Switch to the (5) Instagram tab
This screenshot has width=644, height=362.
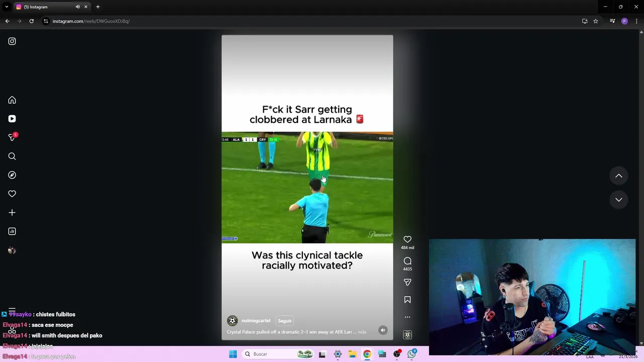point(45,7)
